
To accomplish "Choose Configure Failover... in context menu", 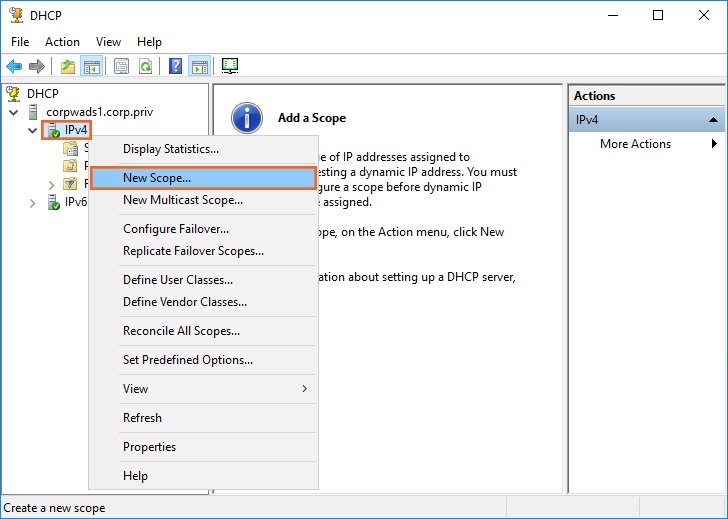I will [x=176, y=229].
